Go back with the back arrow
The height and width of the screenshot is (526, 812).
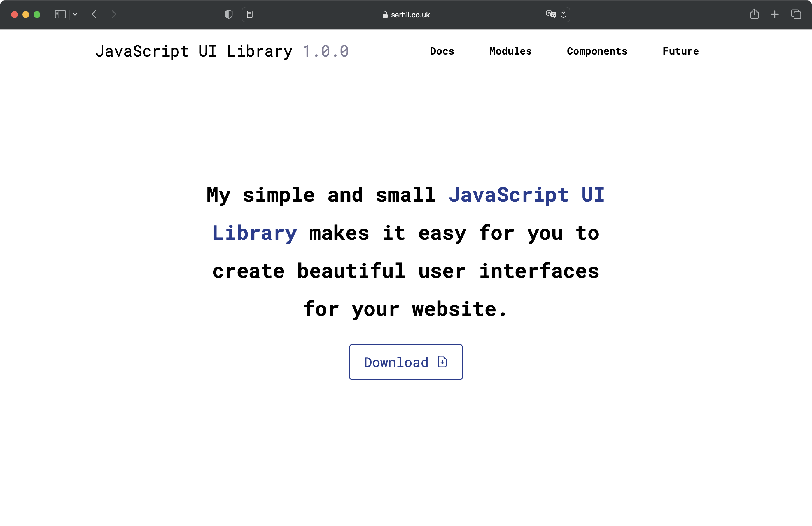tap(94, 14)
